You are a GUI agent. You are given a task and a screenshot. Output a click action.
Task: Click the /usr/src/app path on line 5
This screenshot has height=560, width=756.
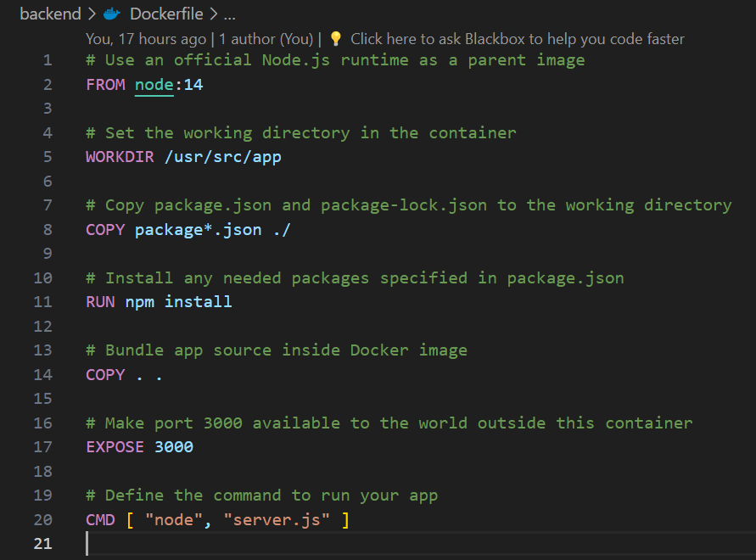[x=223, y=156]
